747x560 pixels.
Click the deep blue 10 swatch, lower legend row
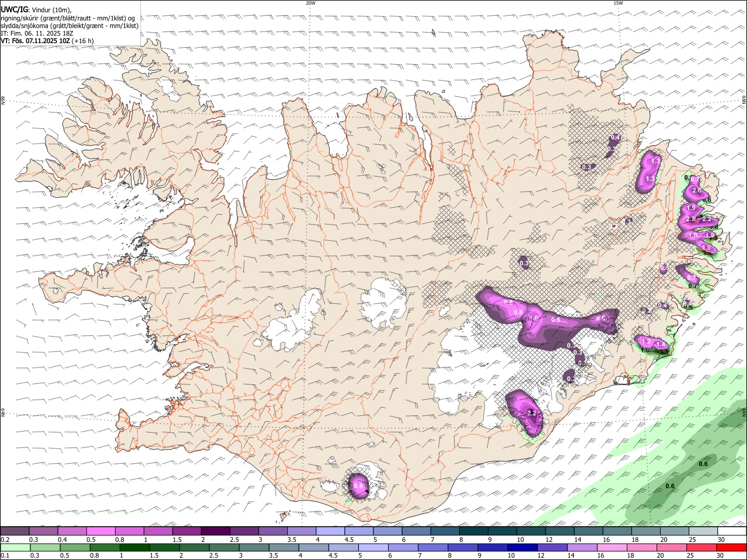[522, 547]
